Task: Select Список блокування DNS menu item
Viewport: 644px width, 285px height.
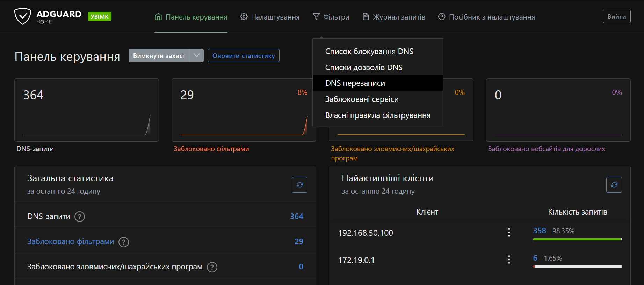Action: pyautogui.click(x=378, y=51)
